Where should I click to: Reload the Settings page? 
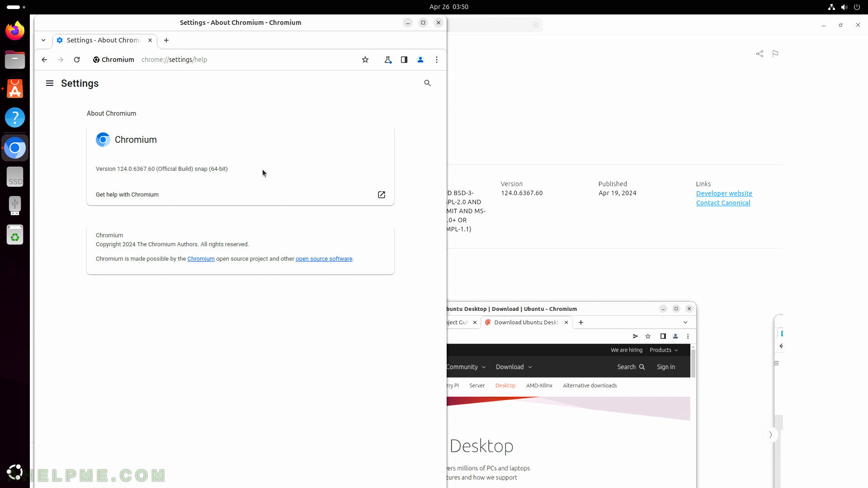coord(77,60)
